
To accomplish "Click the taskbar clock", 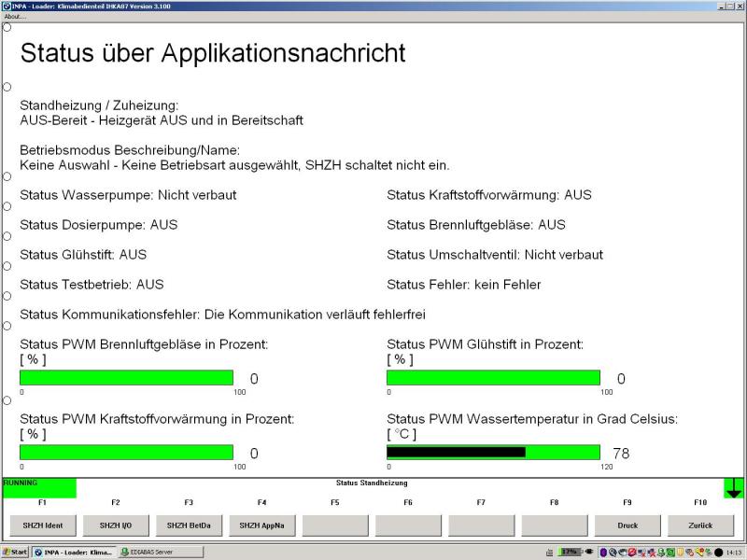I will (x=734, y=553).
